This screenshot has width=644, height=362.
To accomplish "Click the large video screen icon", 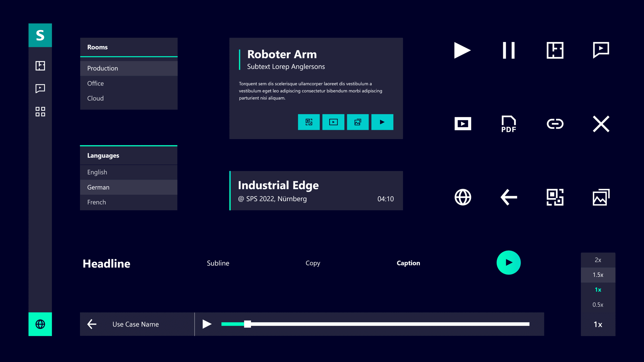I will click(463, 124).
